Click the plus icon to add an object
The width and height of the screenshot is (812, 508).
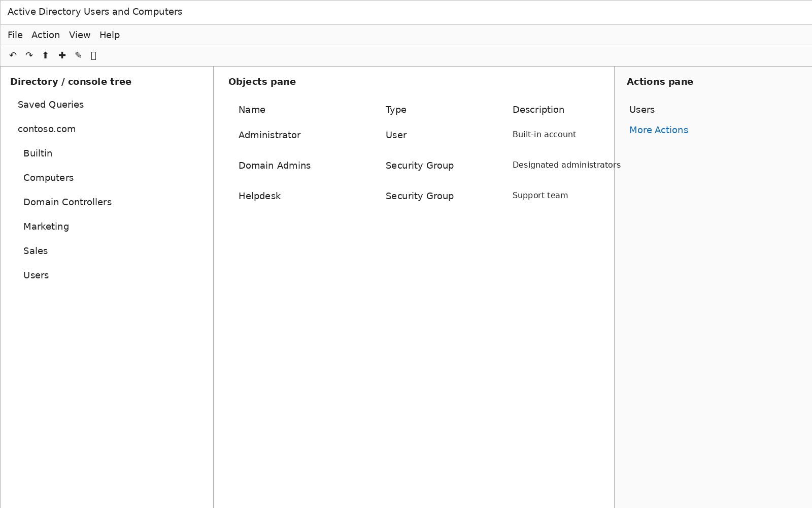(62, 55)
